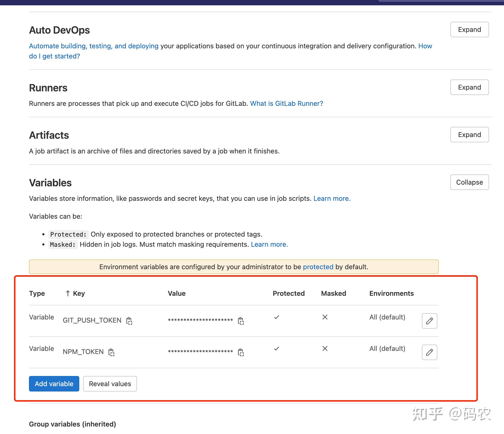
Task: Copy the masked value of NPM_TOKEN
Action: click(241, 353)
